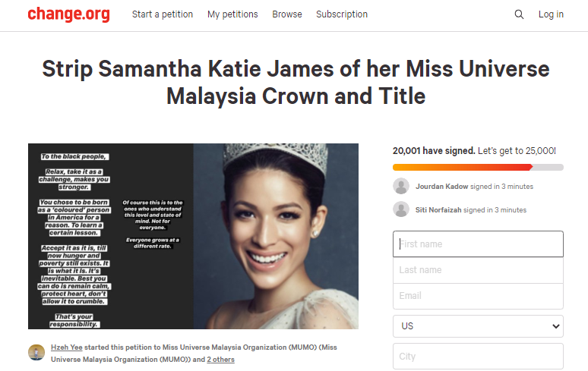Open the search magnifier icon

(x=519, y=14)
